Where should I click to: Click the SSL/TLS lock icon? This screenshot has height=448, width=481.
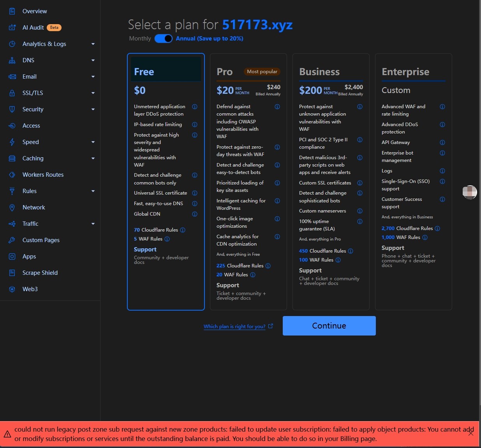coord(12,93)
